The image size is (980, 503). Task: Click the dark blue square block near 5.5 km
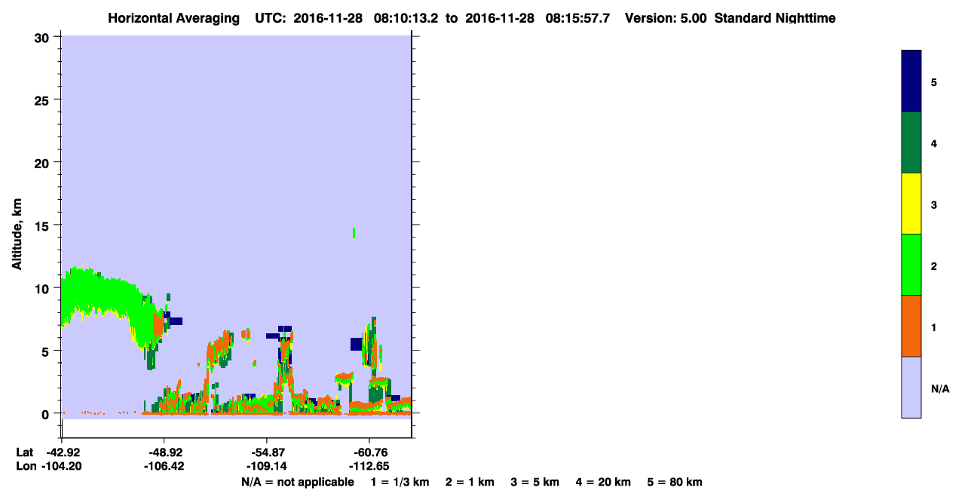pos(356,344)
